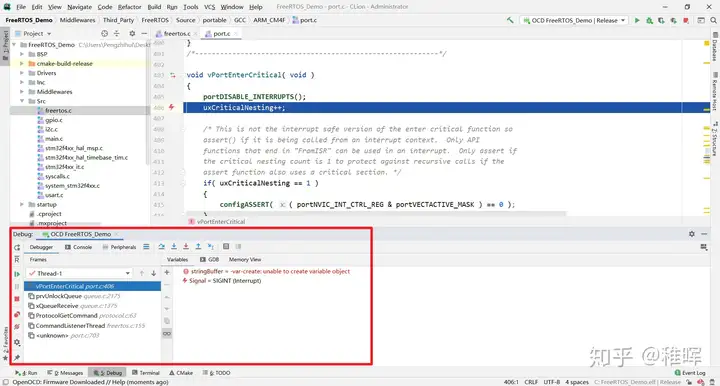
Task: Select xQueueReceive stack frame
Action: 92,306
